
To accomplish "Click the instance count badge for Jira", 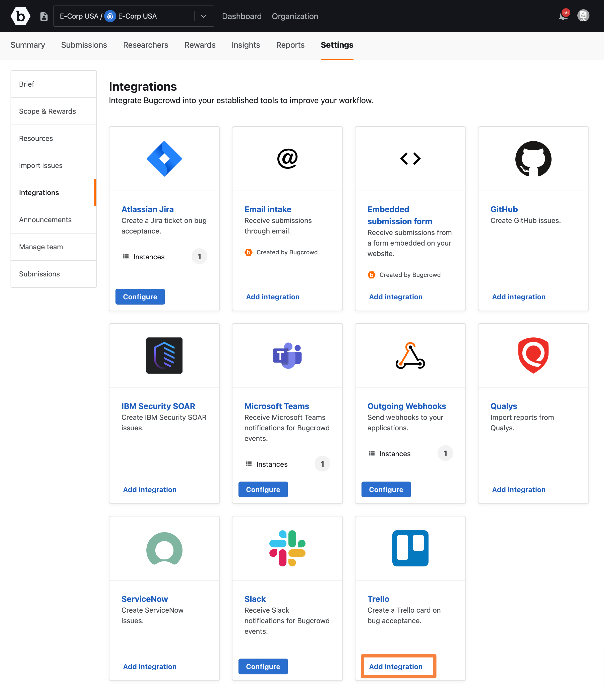I will (x=199, y=256).
